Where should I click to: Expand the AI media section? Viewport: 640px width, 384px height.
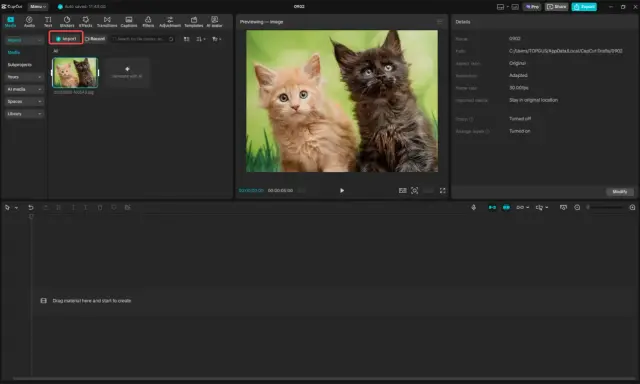(24, 89)
